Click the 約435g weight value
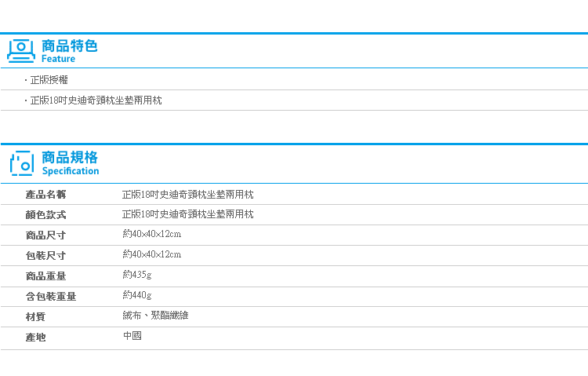Viewport: 588px width, 376px height. [137, 275]
